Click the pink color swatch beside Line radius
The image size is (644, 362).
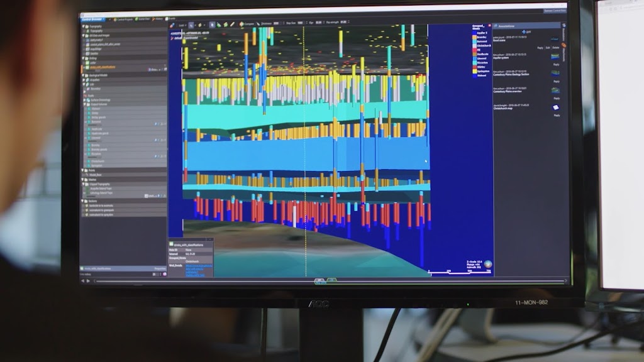pyautogui.click(x=165, y=274)
